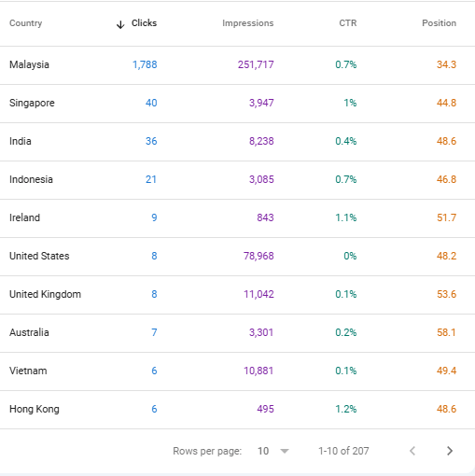This screenshot has width=475, height=476.
Task: Click Singapore impressions value 3,947
Action: click(x=261, y=103)
